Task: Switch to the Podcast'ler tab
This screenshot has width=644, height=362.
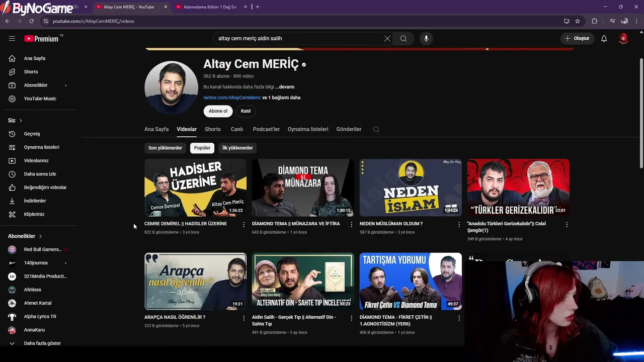Action: click(266, 129)
